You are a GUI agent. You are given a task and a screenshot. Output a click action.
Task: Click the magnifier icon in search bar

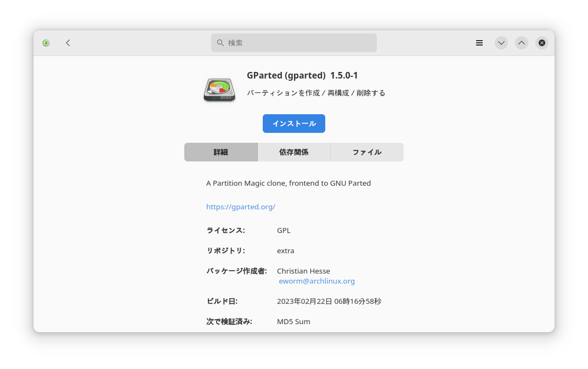(x=220, y=43)
